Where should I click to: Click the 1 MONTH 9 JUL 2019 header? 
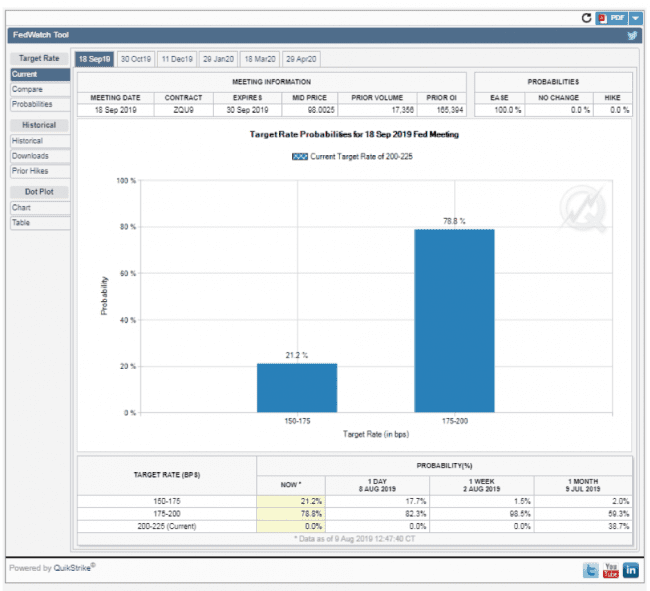pyautogui.click(x=583, y=485)
